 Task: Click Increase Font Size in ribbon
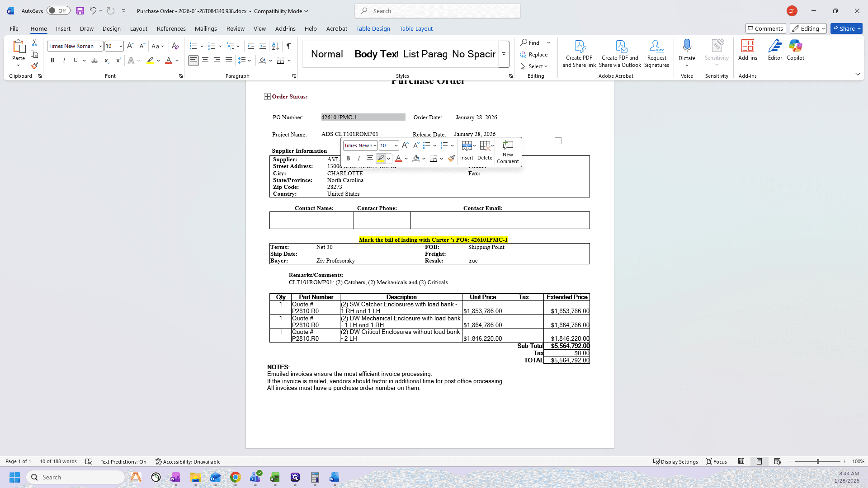(x=130, y=46)
